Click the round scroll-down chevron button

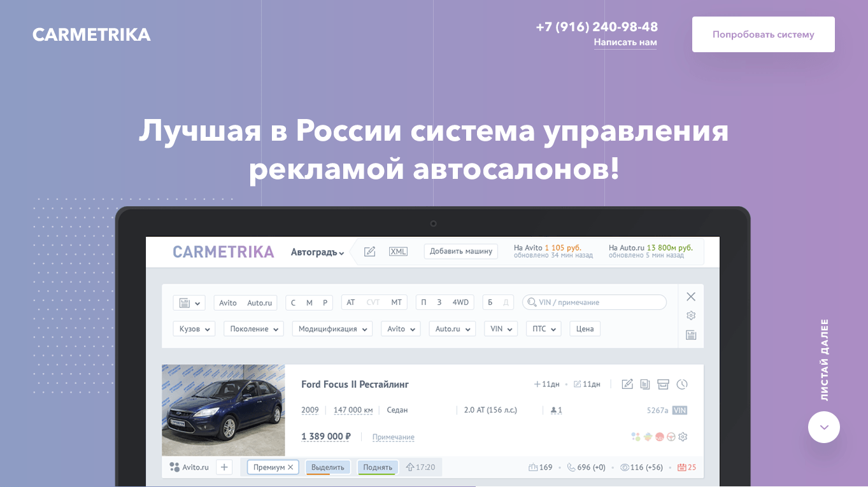point(824,427)
